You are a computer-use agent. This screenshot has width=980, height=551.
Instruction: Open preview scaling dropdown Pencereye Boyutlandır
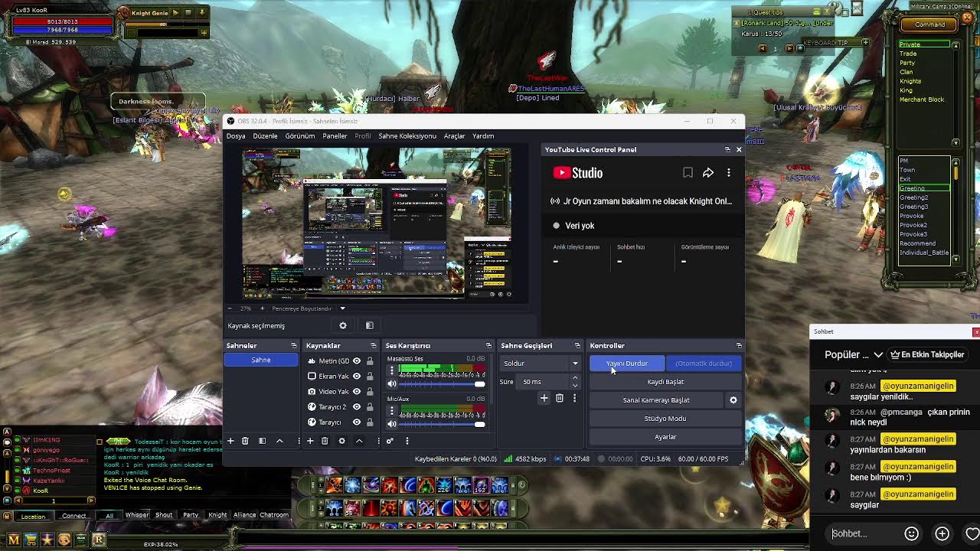342,308
